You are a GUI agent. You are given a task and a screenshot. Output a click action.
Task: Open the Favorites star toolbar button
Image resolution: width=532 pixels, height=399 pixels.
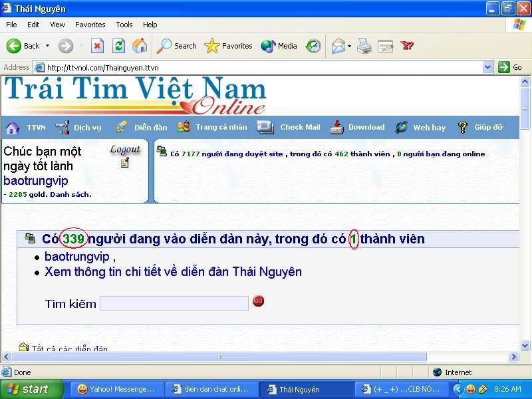(x=228, y=46)
